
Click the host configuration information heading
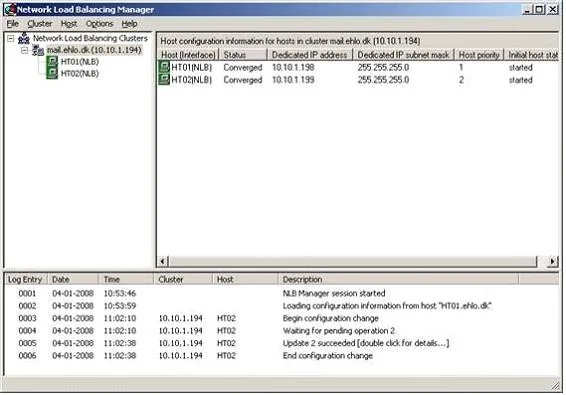pos(290,41)
